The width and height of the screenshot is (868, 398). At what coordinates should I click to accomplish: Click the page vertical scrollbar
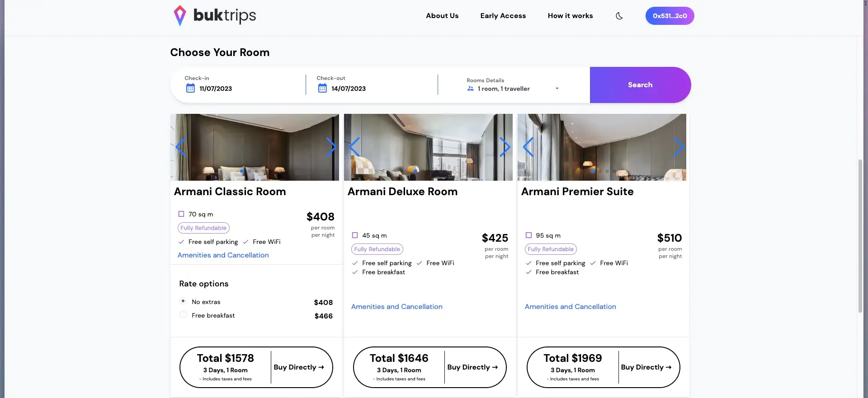pos(860,235)
